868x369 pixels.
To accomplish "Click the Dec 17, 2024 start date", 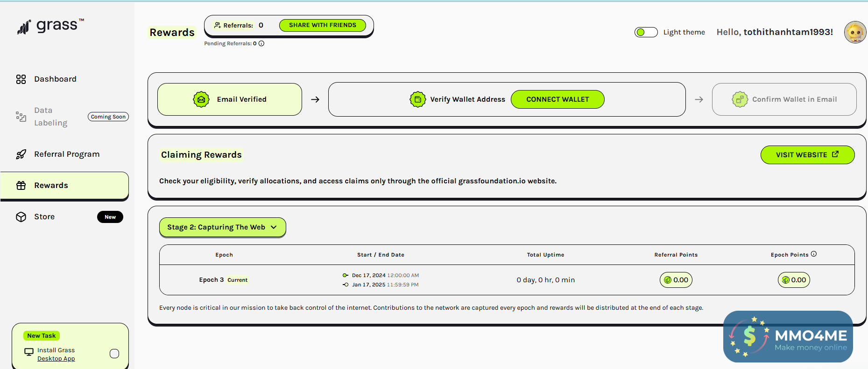I will pyautogui.click(x=369, y=275).
